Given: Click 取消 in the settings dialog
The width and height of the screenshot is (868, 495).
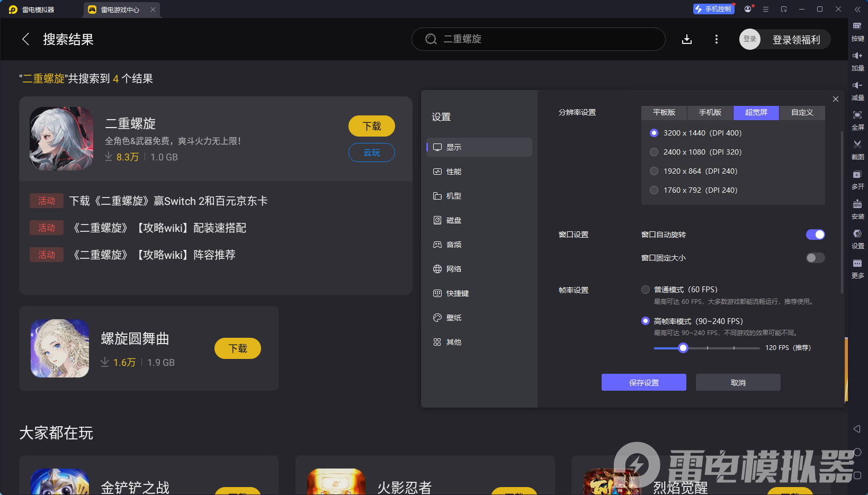Looking at the screenshot, I should tap(738, 382).
